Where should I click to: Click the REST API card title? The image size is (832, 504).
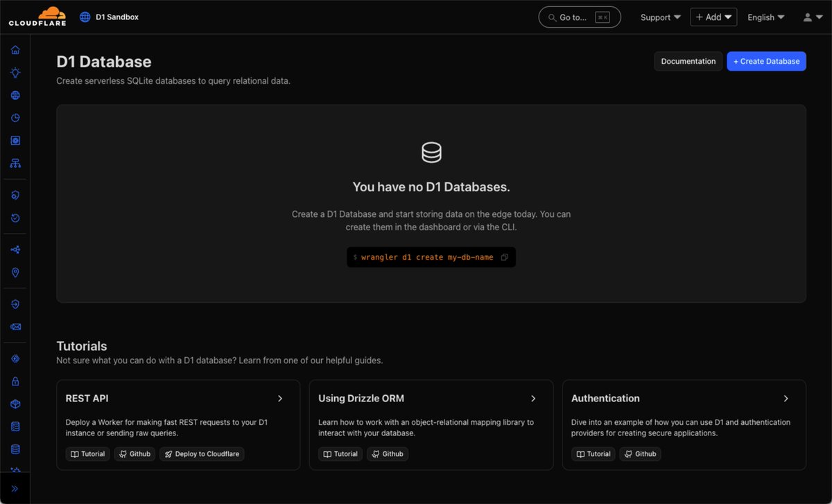[87, 399]
